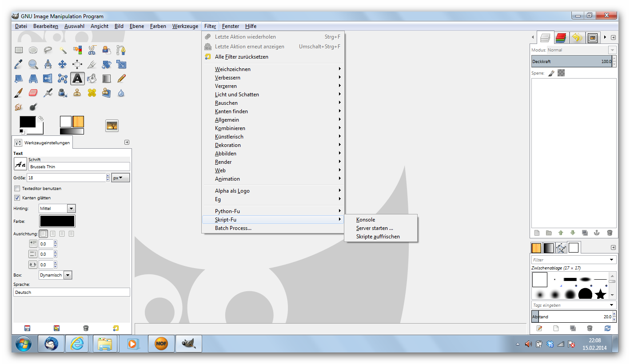Select the Smudge finger tool
The image size is (630, 364).
point(19,107)
